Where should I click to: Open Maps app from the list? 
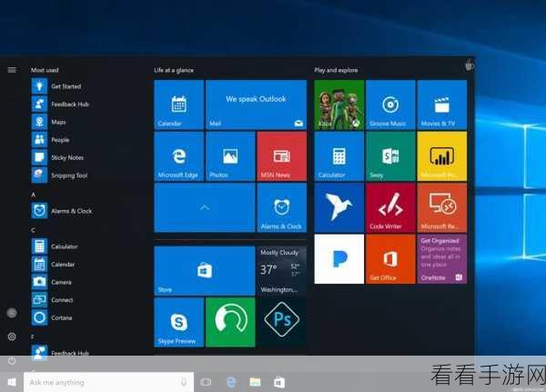49,122
